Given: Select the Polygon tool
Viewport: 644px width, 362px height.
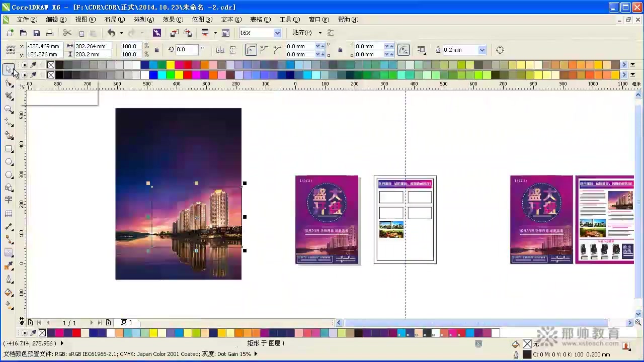Looking at the screenshot, I should [9, 175].
